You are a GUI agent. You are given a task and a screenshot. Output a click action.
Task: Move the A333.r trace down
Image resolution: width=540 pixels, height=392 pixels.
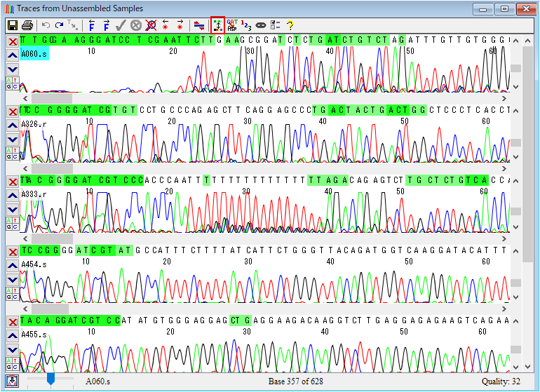pyautogui.click(x=13, y=210)
